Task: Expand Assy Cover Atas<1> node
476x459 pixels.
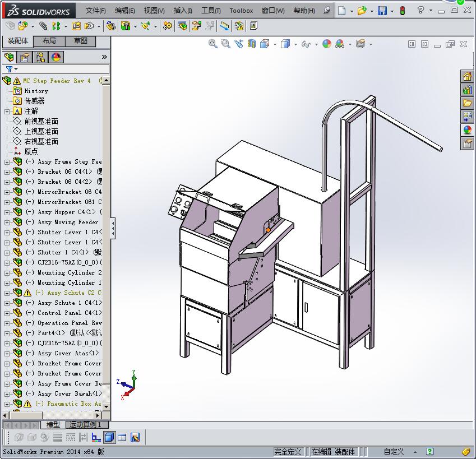Action: [7, 354]
